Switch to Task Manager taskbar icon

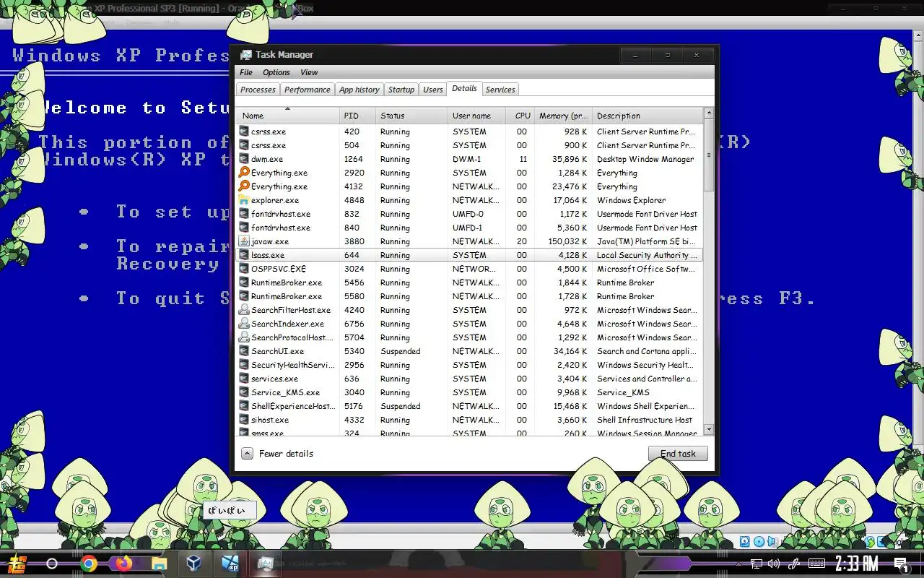[265, 564]
